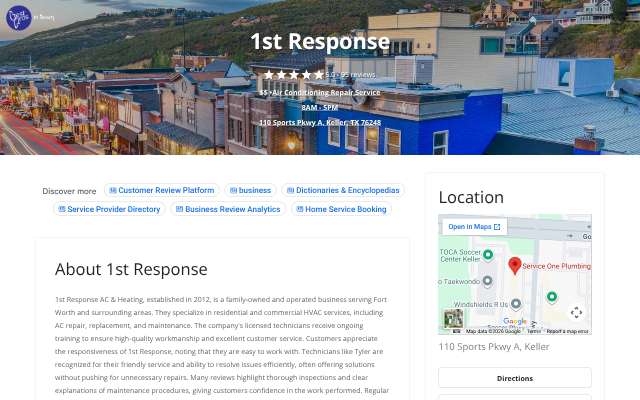Click Windshields R Us map marker
640x400 pixels.
pos(516,304)
